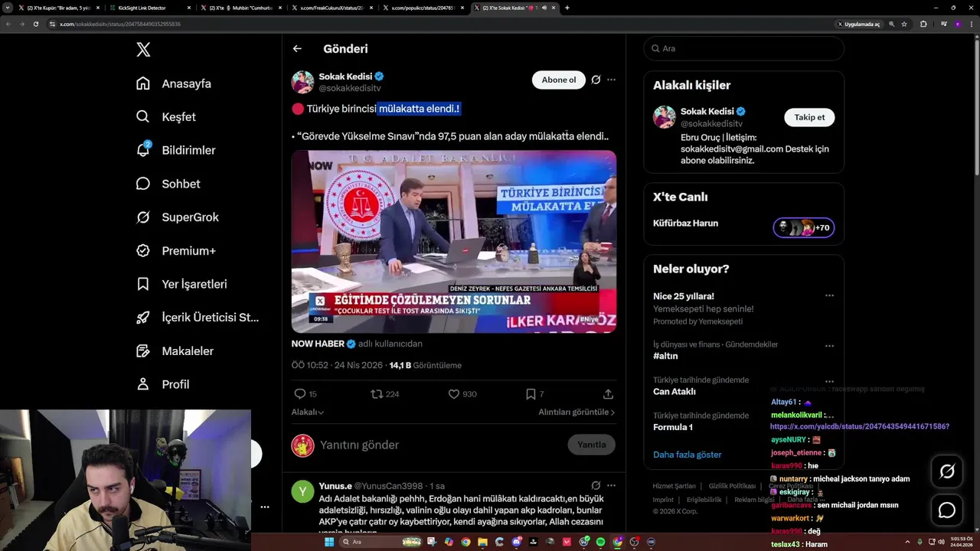Play the NOW HABER video thumbnail
Image resolution: width=980 pixels, height=551 pixels.
(453, 241)
